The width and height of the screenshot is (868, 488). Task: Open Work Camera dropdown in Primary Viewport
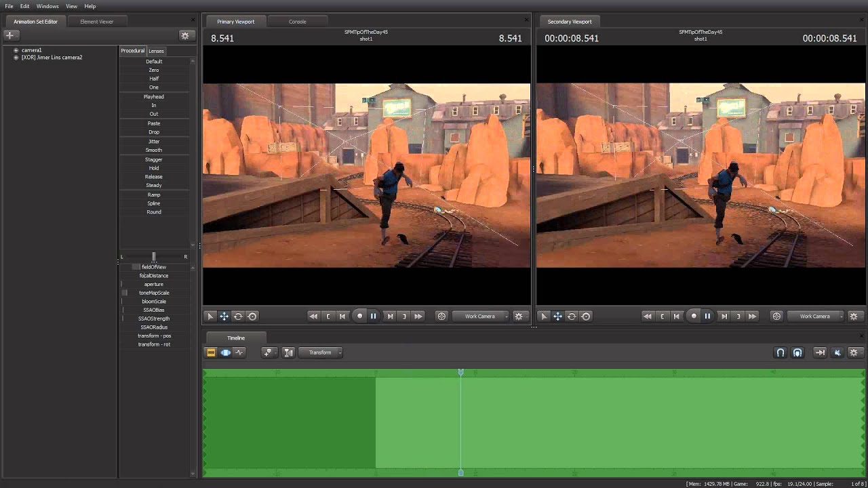tap(481, 316)
